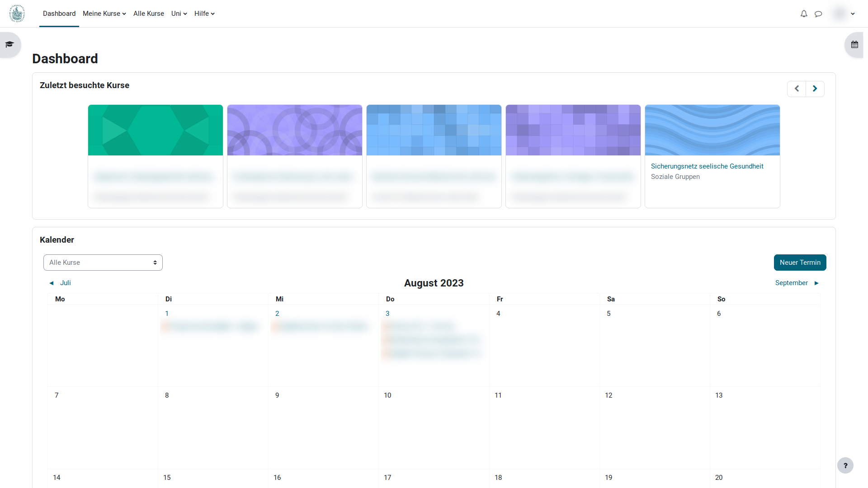Go to the Dashboard tab

tap(59, 14)
